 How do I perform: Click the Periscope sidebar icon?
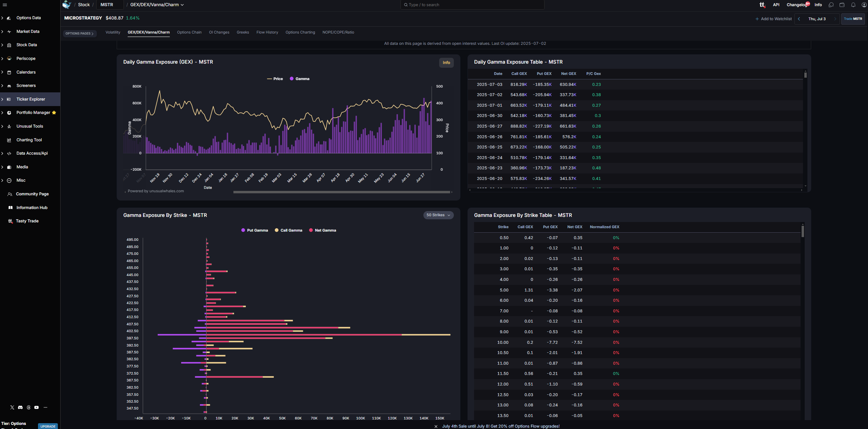pyautogui.click(x=9, y=58)
